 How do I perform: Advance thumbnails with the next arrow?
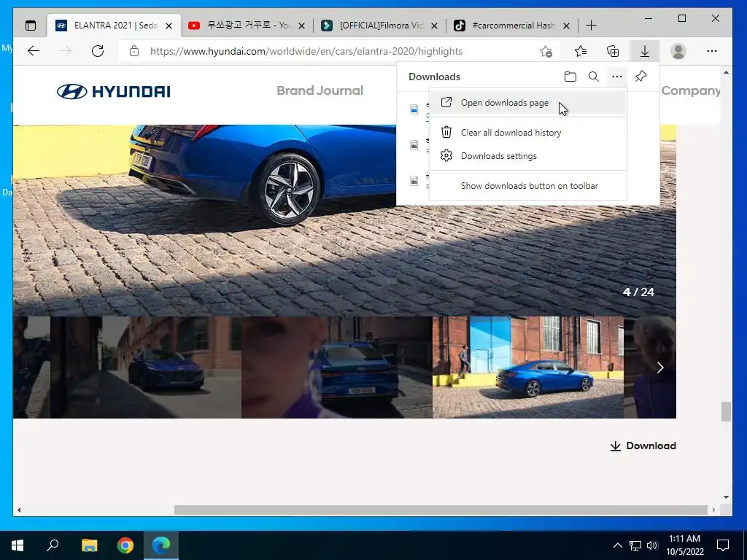coord(659,367)
